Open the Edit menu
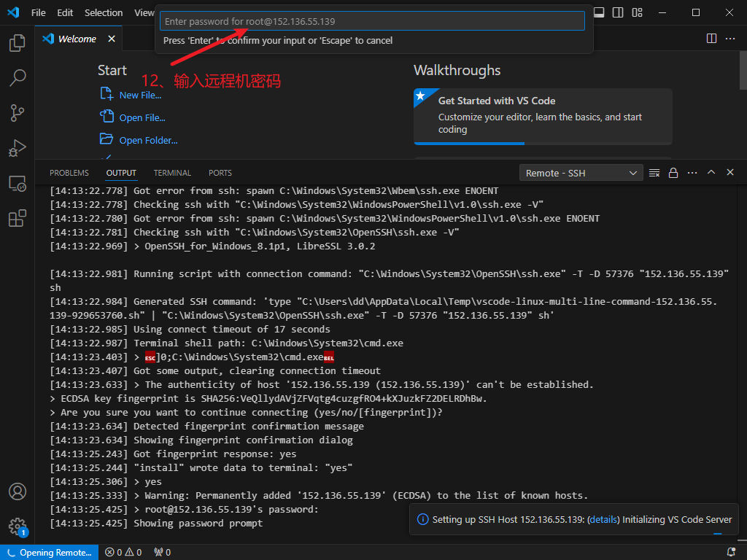Viewport: 747px width, 560px height. 65,13
